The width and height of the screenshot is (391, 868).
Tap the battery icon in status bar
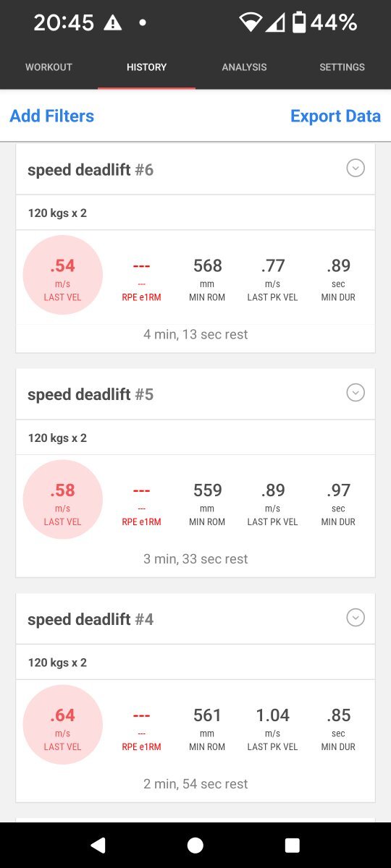pyautogui.click(x=298, y=23)
